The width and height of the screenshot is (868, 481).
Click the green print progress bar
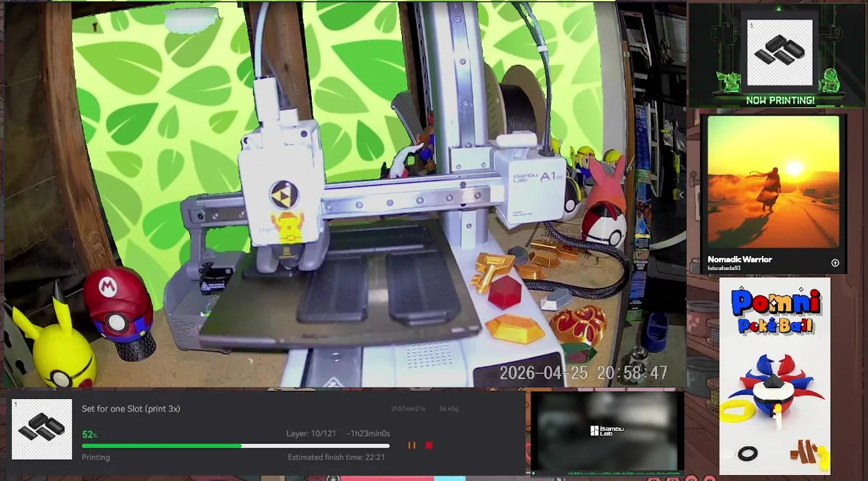pos(236,446)
